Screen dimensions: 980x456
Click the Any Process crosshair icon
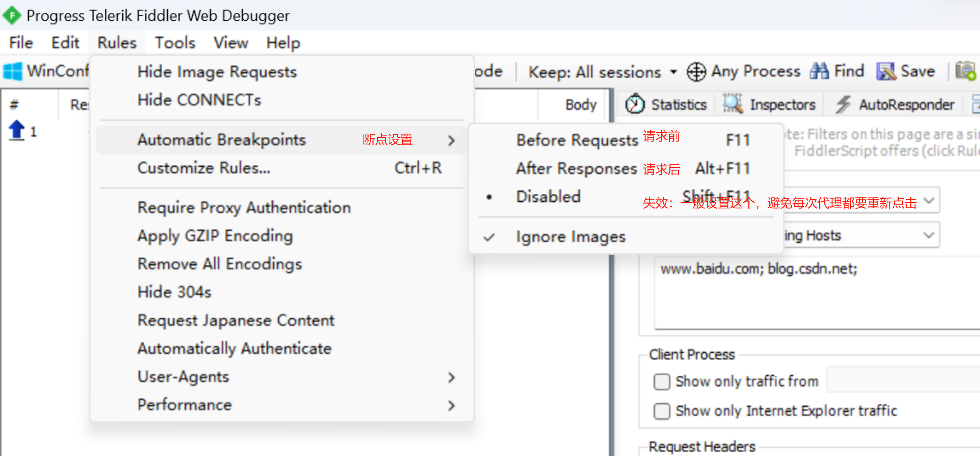(696, 72)
